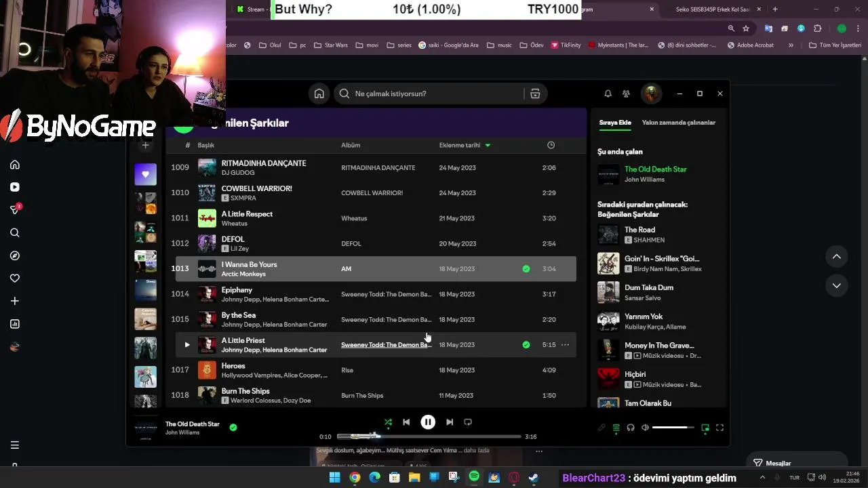Bookmark this page with Chrome star

(x=746, y=28)
